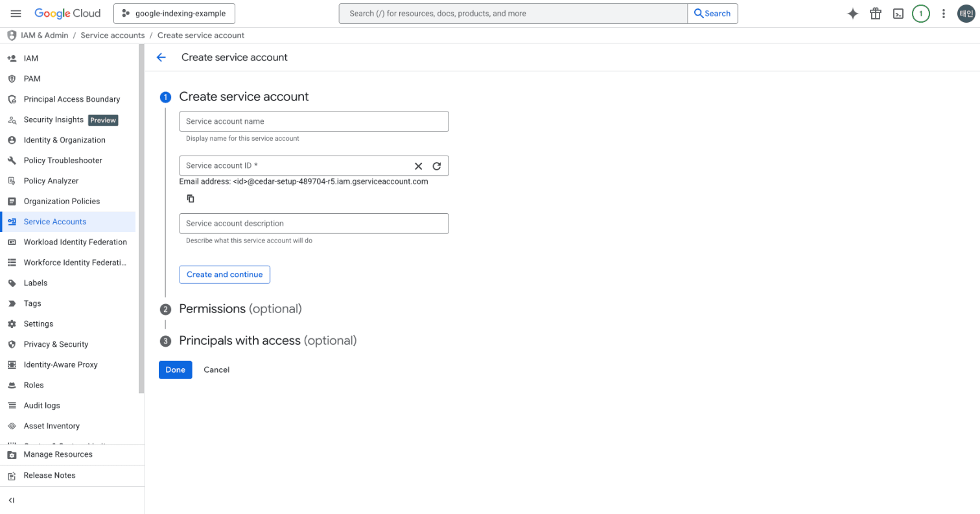Click the Search button
Viewport: 980px width, 514px height.
pyautogui.click(x=712, y=14)
